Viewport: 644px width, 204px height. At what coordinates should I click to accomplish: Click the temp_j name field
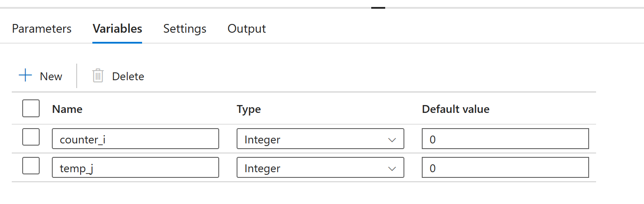pos(135,168)
